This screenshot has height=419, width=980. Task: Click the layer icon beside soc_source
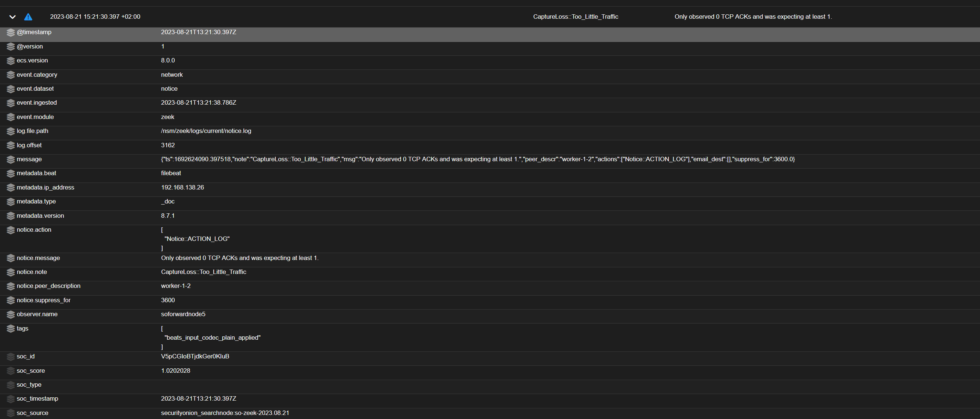coord(10,413)
